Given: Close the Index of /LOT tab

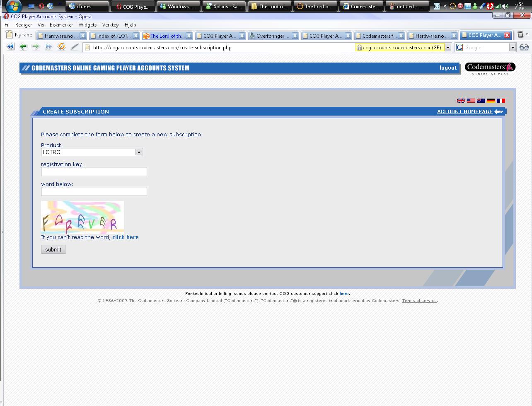Looking at the screenshot, I should click(135, 36).
